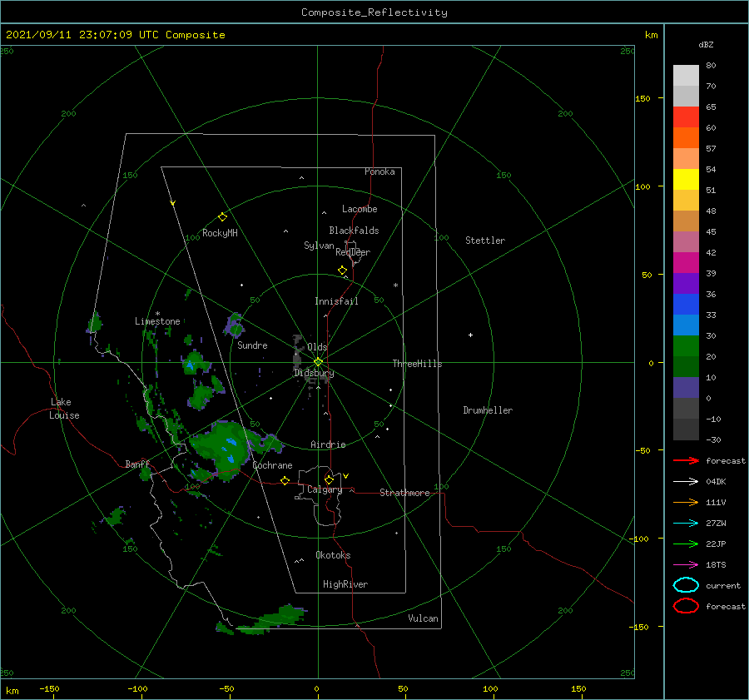Click the Banff label

click(x=137, y=464)
